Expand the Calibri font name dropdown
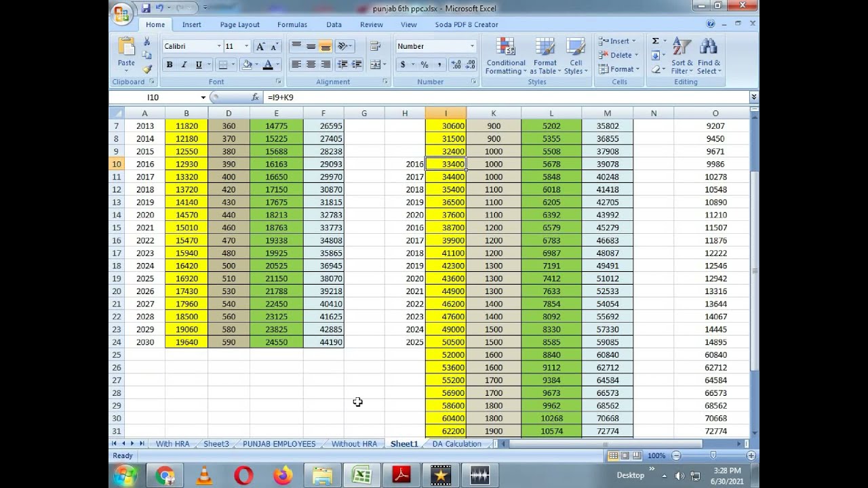The width and height of the screenshot is (868, 488). [x=218, y=46]
